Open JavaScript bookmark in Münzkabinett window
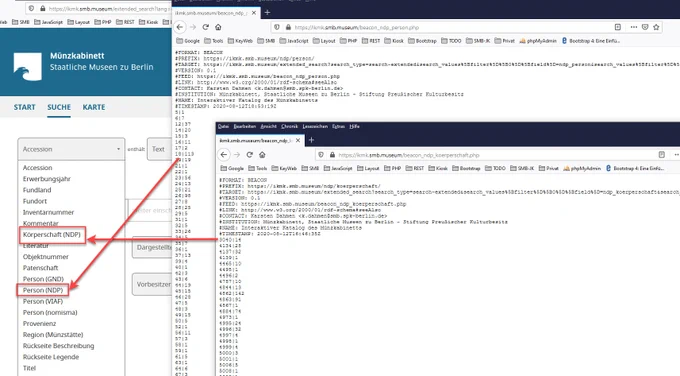The image size is (680, 376). tap(48, 22)
